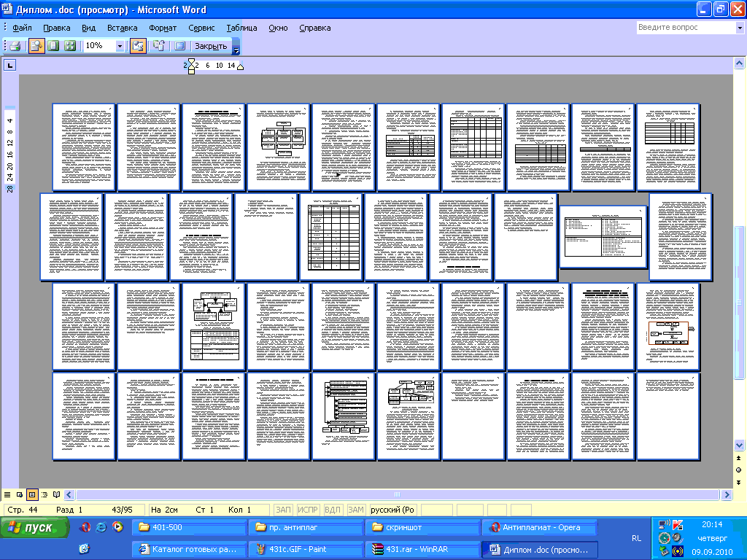This screenshot has height=560, width=747.
Task: Click the 'Введите вопрос' help search field
Action: [x=686, y=28]
